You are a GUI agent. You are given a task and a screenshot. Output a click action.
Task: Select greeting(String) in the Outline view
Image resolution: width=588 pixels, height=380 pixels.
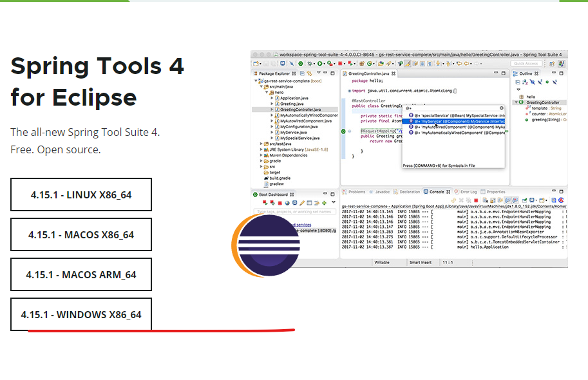546,120
